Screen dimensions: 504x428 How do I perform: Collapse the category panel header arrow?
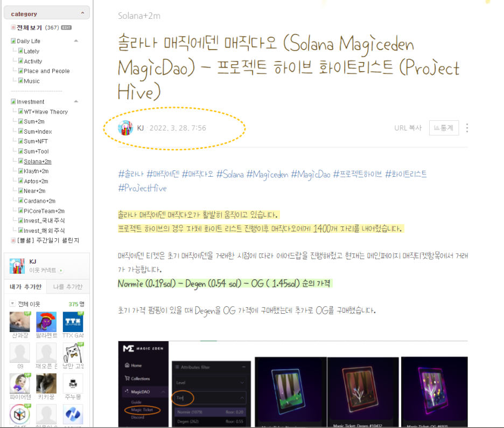click(82, 13)
